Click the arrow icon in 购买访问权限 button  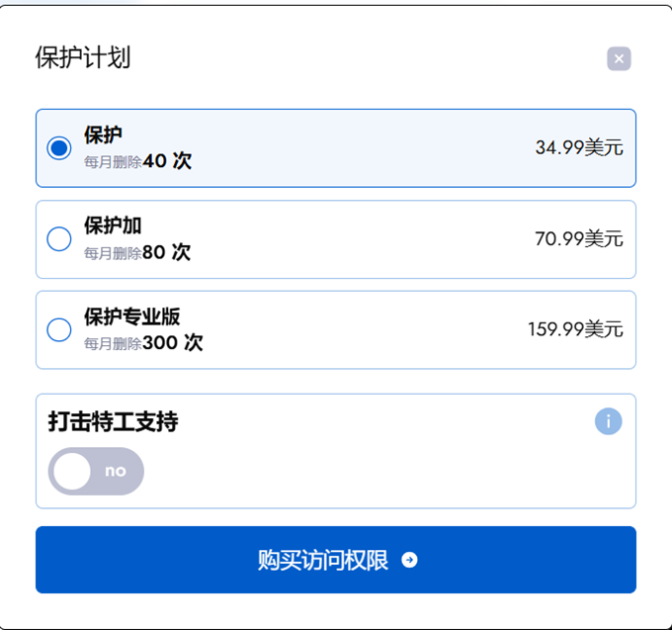410,561
